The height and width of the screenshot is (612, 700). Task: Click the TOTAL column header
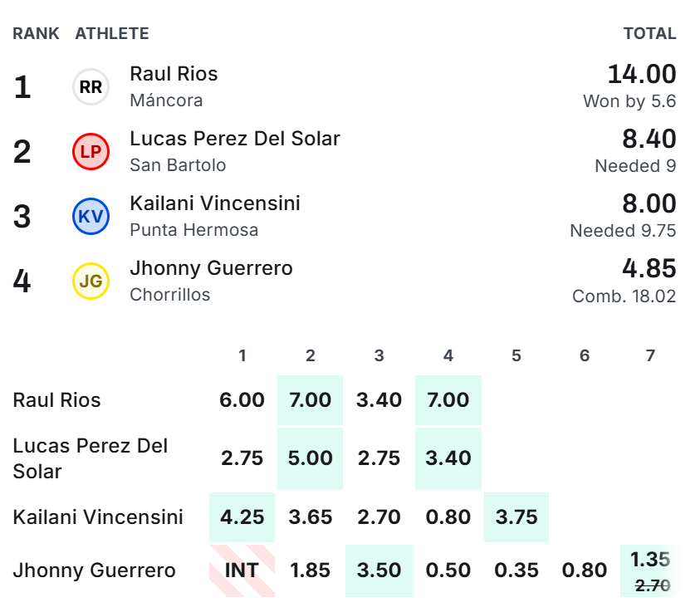click(649, 33)
